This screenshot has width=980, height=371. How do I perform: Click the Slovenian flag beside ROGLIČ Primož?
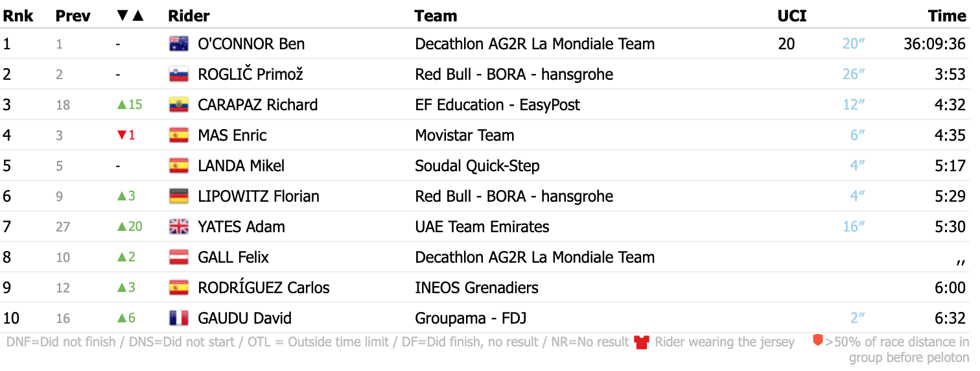pyautogui.click(x=178, y=75)
